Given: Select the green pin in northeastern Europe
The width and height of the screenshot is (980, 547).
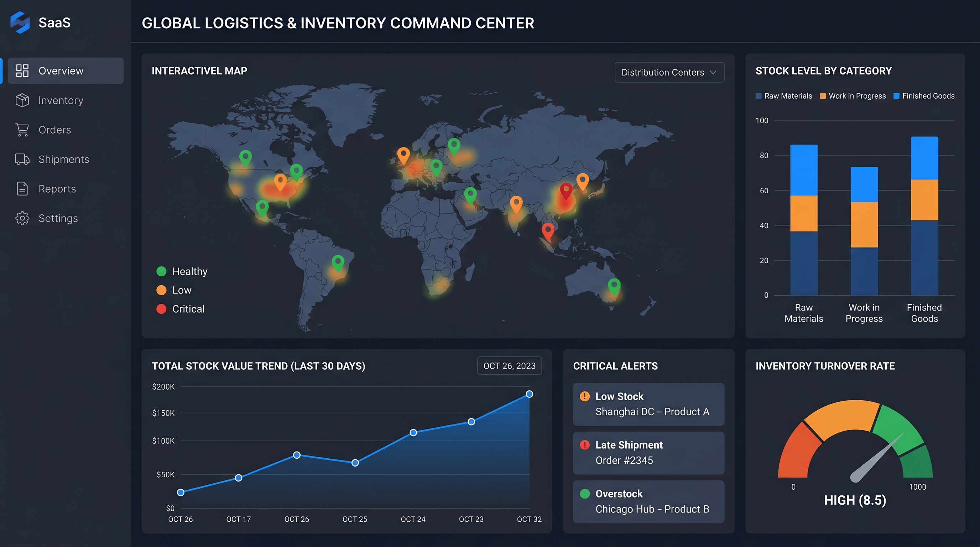Looking at the screenshot, I should [x=454, y=146].
